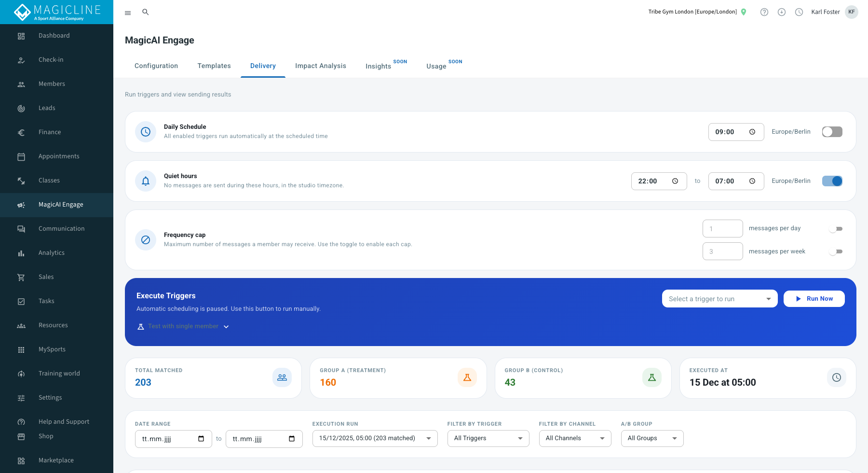Open the KF user avatar

click(x=852, y=12)
